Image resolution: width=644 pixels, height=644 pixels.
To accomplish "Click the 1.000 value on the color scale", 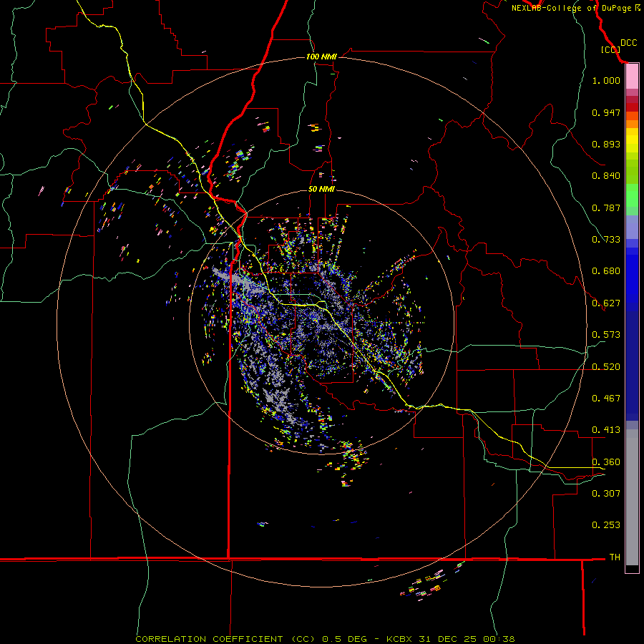I will coord(606,80).
